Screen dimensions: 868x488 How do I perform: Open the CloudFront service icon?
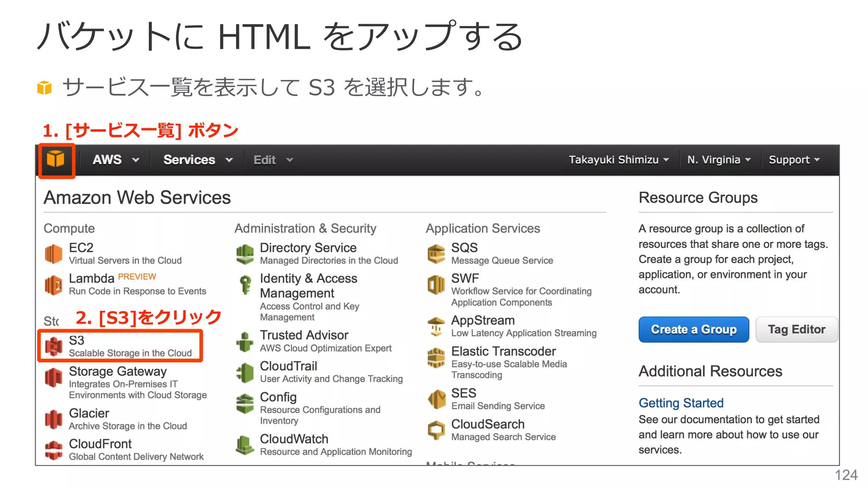pos(53,450)
